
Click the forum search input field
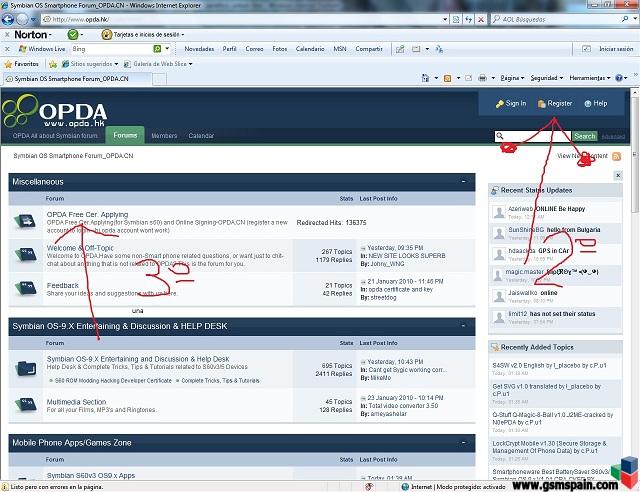point(533,136)
